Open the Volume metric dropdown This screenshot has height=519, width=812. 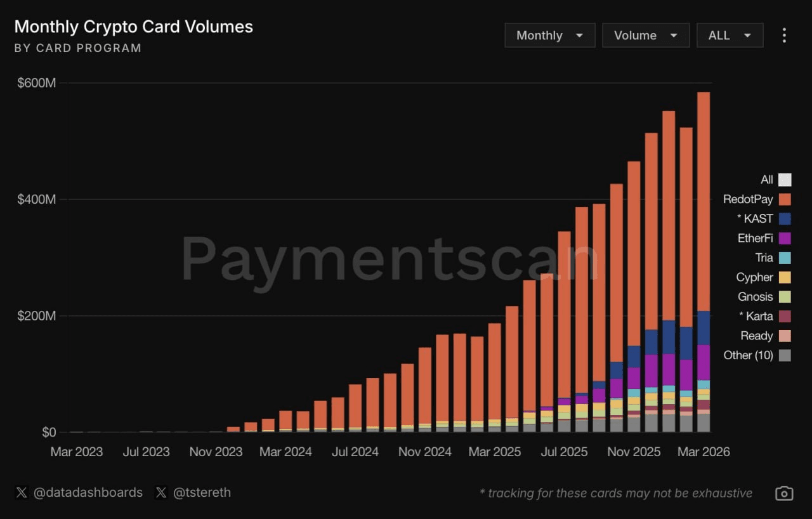click(645, 36)
